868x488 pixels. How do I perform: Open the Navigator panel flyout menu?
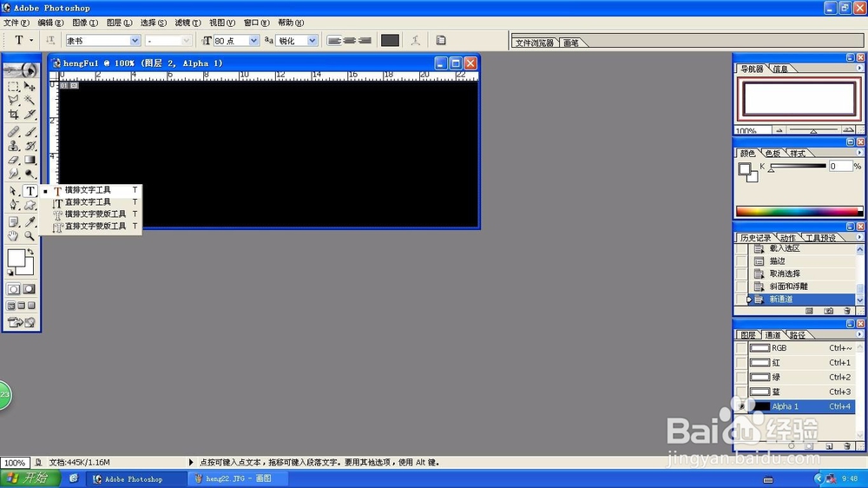(x=859, y=68)
